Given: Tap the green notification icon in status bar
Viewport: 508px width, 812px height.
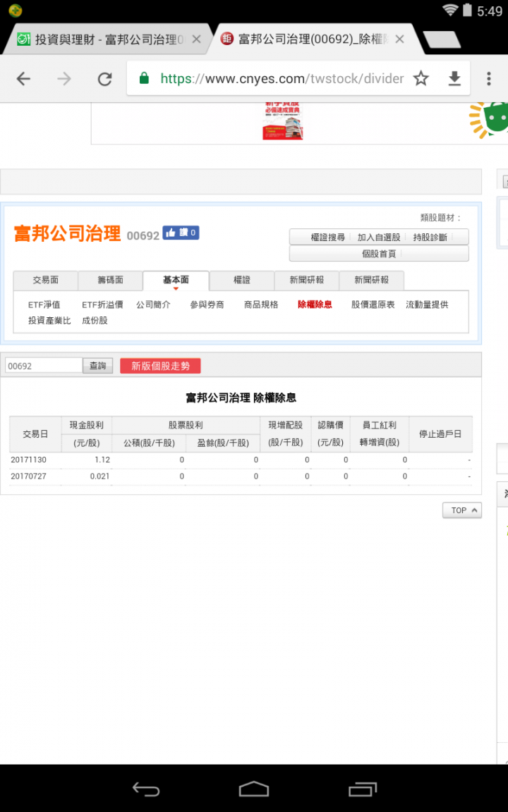Looking at the screenshot, I should click(x=15, y=10).
